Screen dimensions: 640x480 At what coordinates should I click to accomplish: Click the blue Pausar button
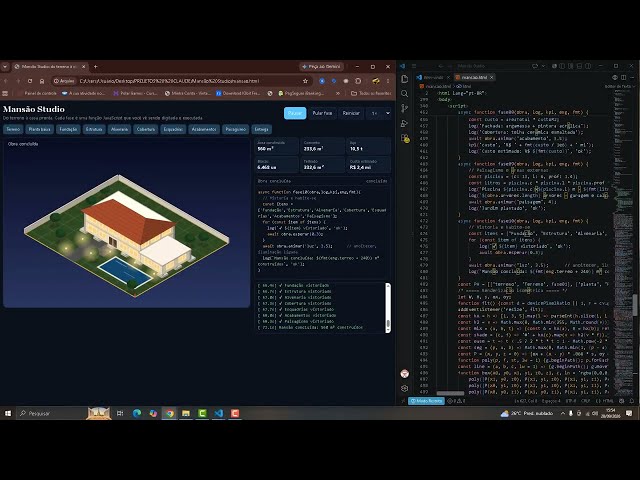click(x=295, y=113)
